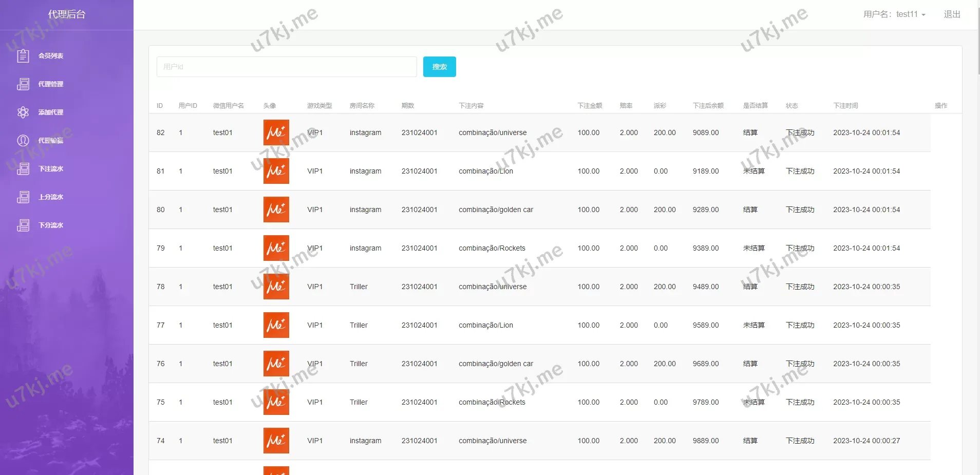Expand the 用户名 test11 dropdown
Viewport: 980px width, 475px height.
894,14
